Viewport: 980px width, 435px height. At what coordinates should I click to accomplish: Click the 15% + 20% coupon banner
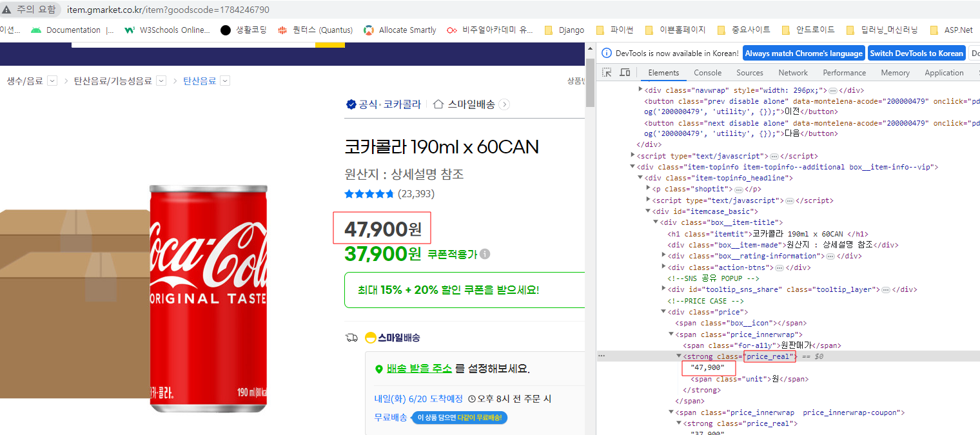464,290
